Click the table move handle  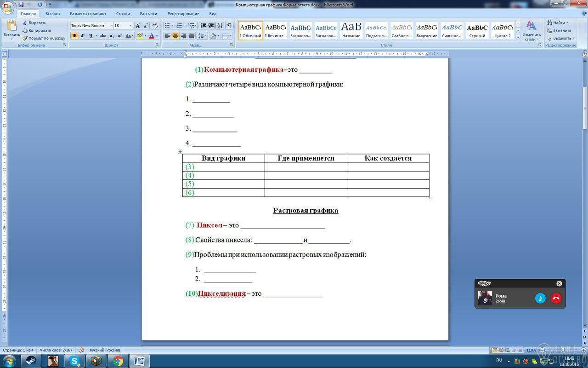[x=180, y=151]
